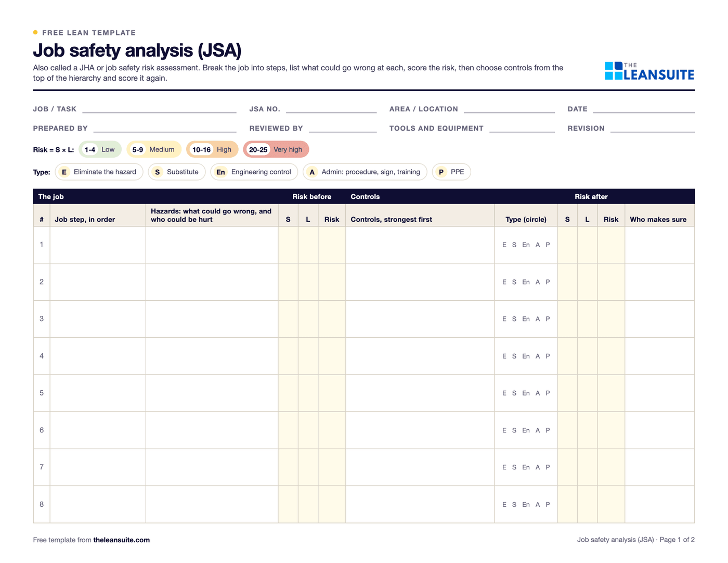Click the "Hazards: what could go wrong" column header

click(x=211, y=215)
